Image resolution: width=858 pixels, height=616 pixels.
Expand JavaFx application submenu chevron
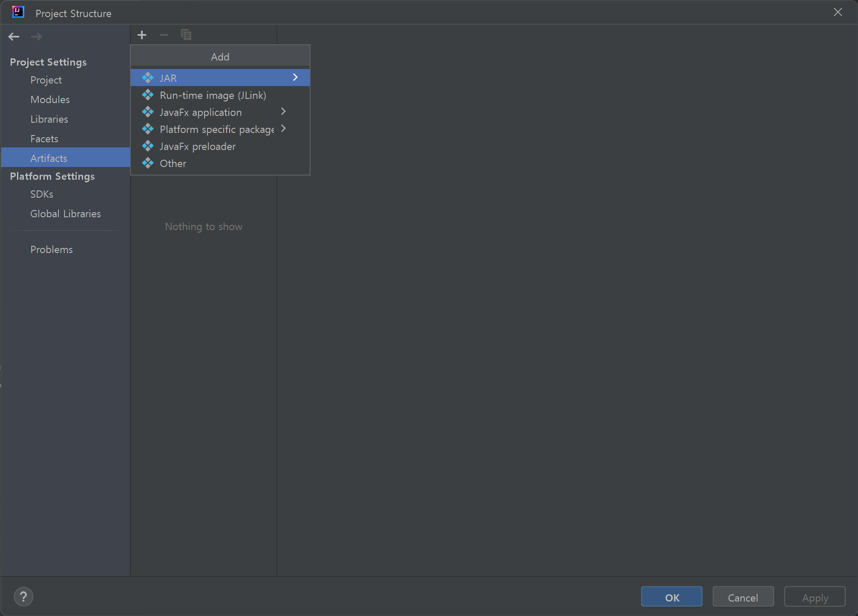283,112
